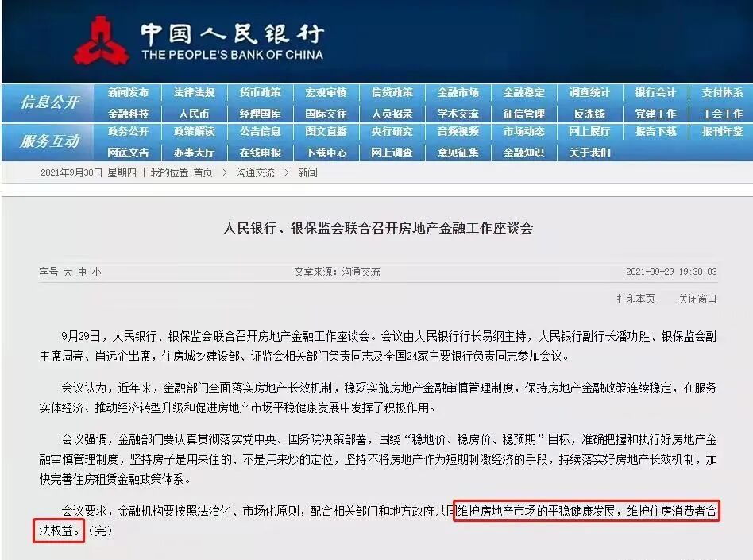Set font size to 大

(x=68, y=272)
